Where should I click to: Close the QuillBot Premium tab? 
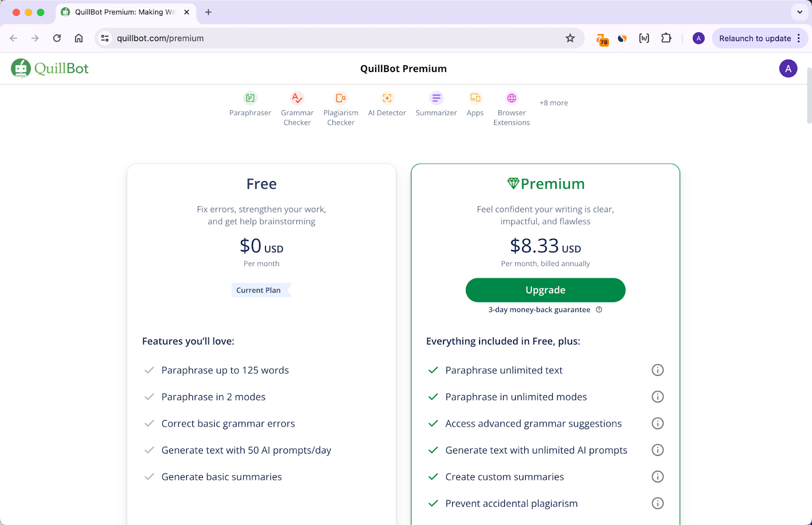tap(186, 12)
